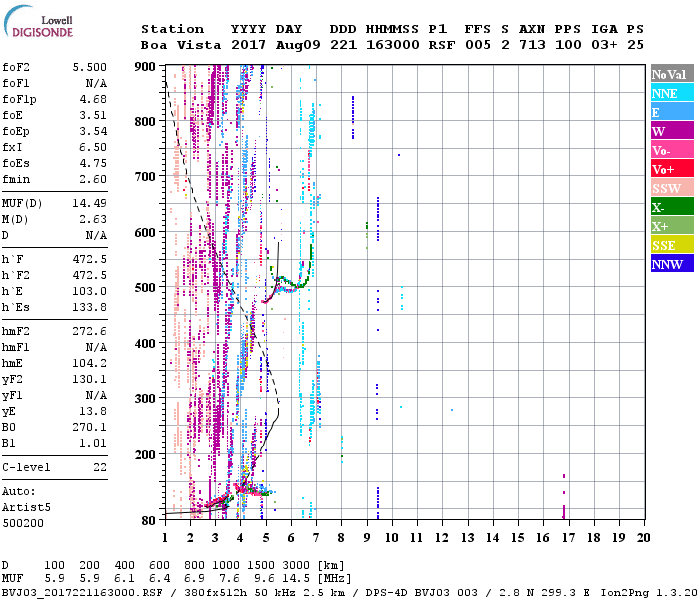This screenshot has height=600, width=700.
Task: Click the Artist5 auto-scaling label
Action: [x=25, y=508]
